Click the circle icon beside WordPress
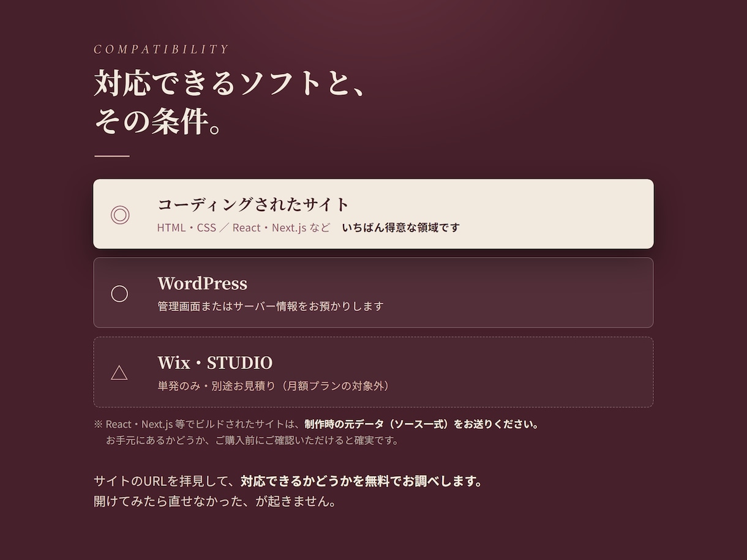Image resolution: width=747 pixels, height=560 pixels. click(119, 294)
